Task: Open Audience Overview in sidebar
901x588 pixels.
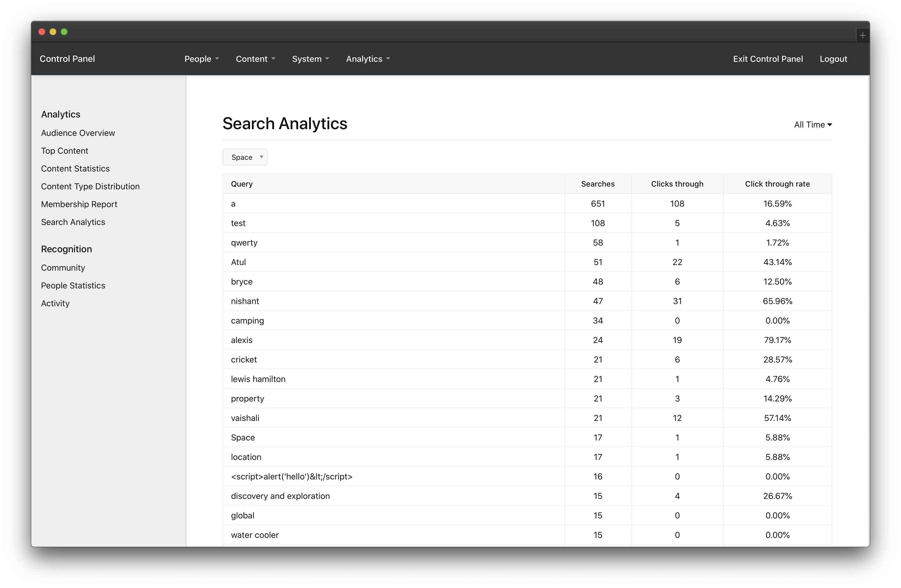Action: [x=78, y=133]
